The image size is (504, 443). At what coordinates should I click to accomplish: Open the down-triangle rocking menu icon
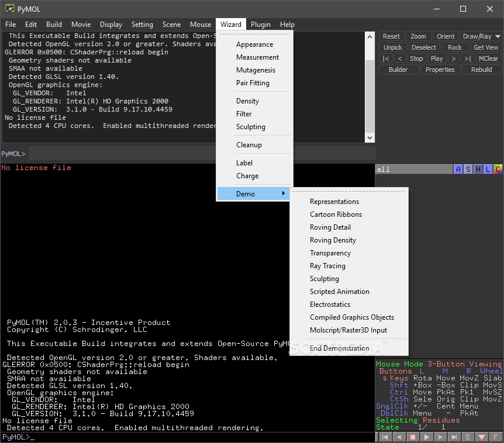tap(482, 437)
